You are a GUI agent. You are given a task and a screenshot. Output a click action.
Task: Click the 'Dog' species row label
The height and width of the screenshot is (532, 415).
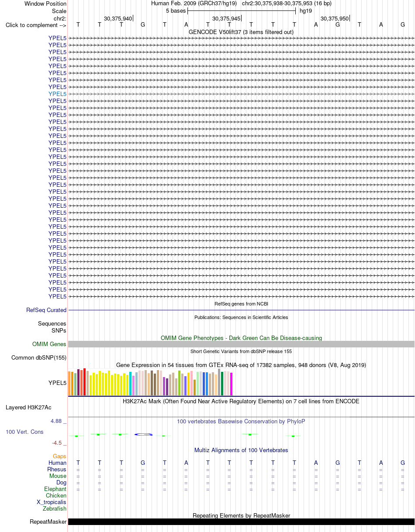click(62, 482)
